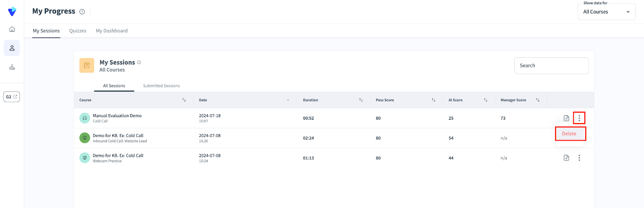Open the Manual Evaluation Demo session link
This screenshot has width=644, height=208.
[117, 116]
